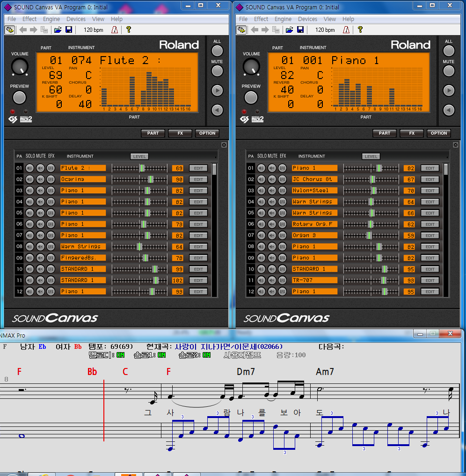Save icon in right Sound Canvas window
The width and height of the screenshot is (466, 476).
pos(300,30)
